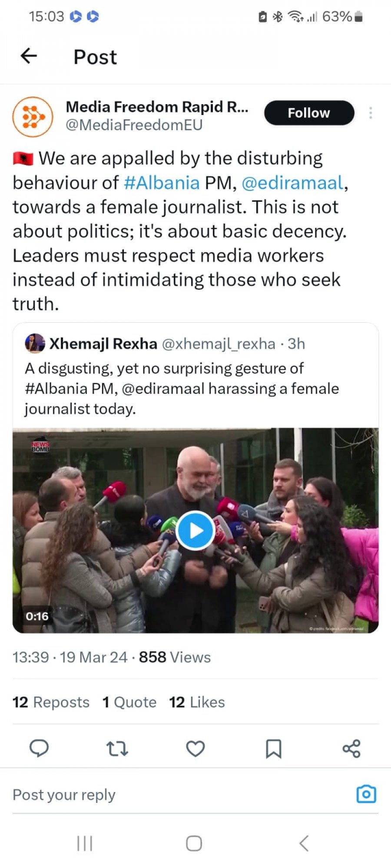Tap the Android home button
Image resolution: width=391 pixels, height=868 pixels.
194,844
